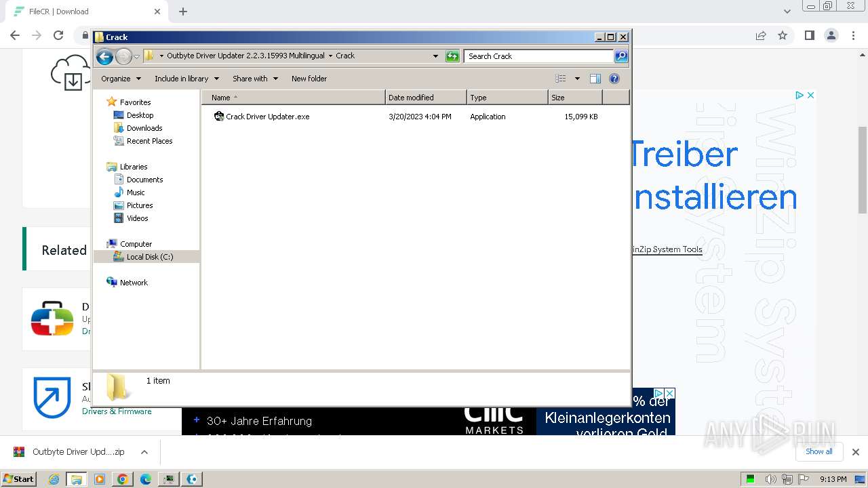868x488 pixels.
Task: Close the Chrome downloads bar
Action: point(856,452)
